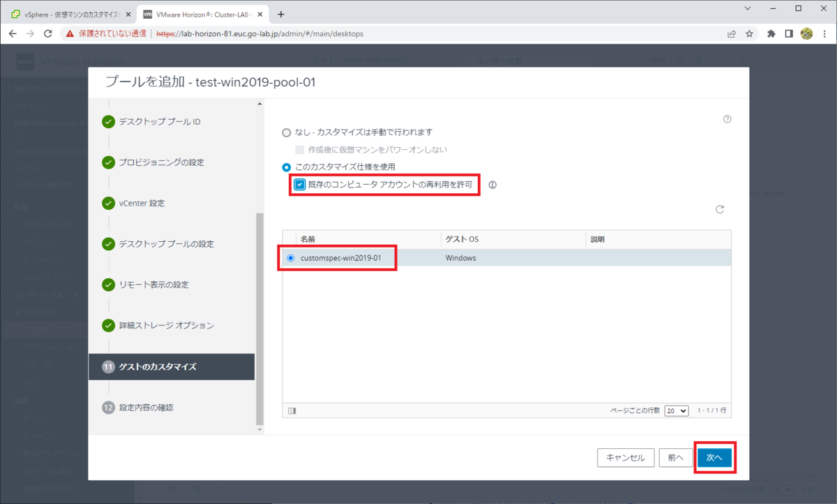Go to デスクトップ プールの設定 step
Viewport: 837px width, 504px height.
(166, 244)
